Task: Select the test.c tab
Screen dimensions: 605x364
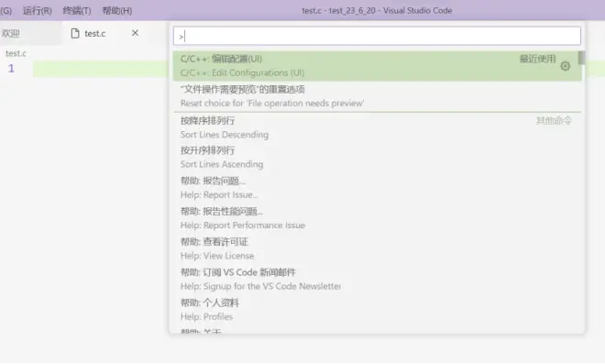Action: pyautogui.click(x=95, y=34)
